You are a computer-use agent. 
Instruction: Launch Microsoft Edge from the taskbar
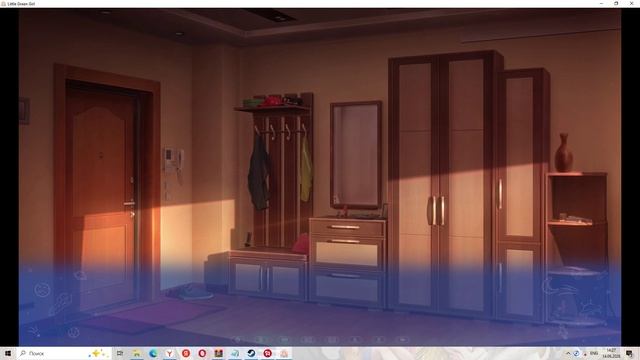(x=153, y=353)
